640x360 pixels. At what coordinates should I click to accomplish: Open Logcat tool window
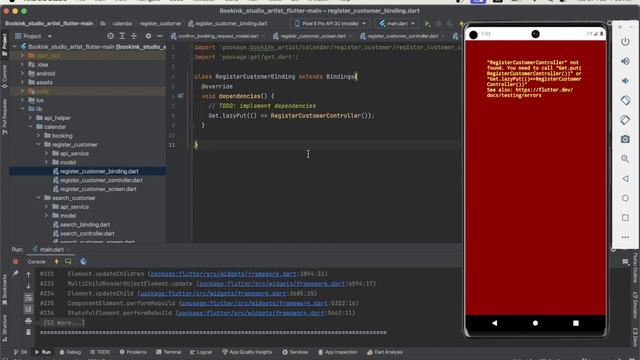pyautogui.click(x=201, y=352)
